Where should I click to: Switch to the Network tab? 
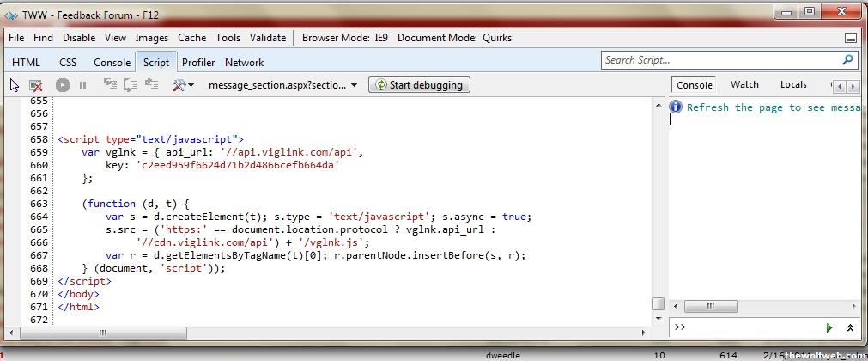[x=244, y=63]
